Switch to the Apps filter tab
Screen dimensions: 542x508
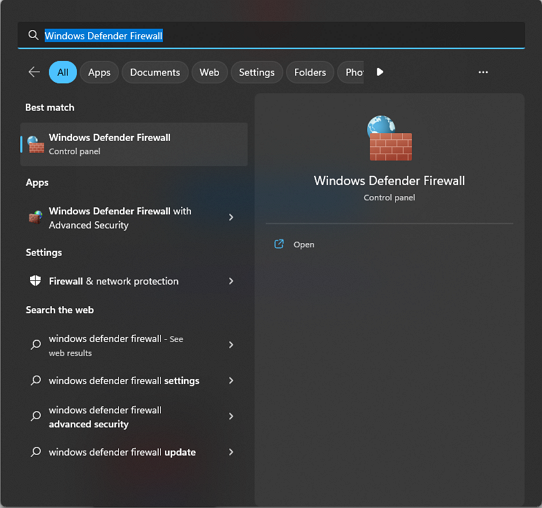click(x=99, y=72)
